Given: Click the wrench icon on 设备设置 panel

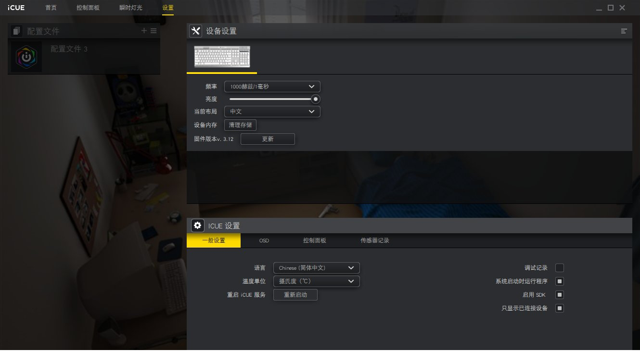Looking at the screenshot, I should click(x=195, y=30).
